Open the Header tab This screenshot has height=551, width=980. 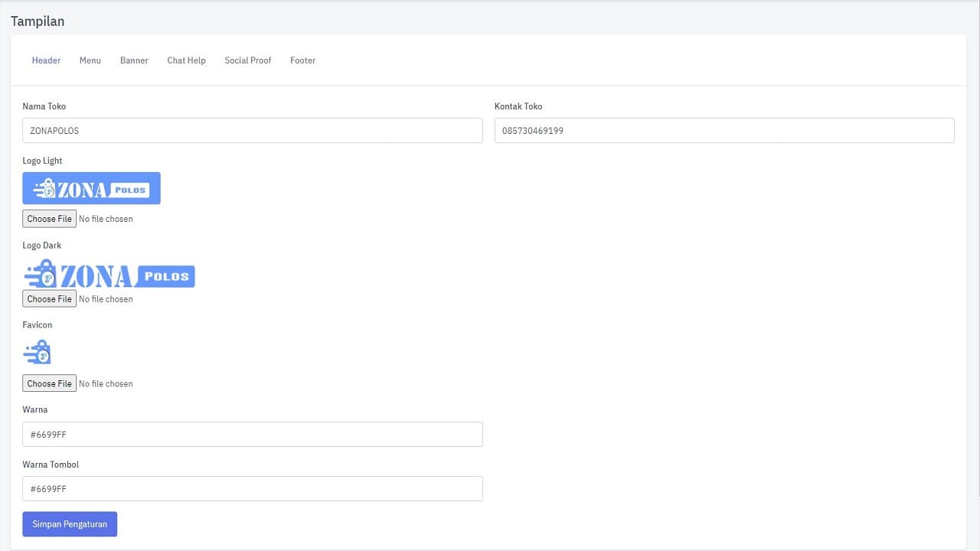click(46, 60)
